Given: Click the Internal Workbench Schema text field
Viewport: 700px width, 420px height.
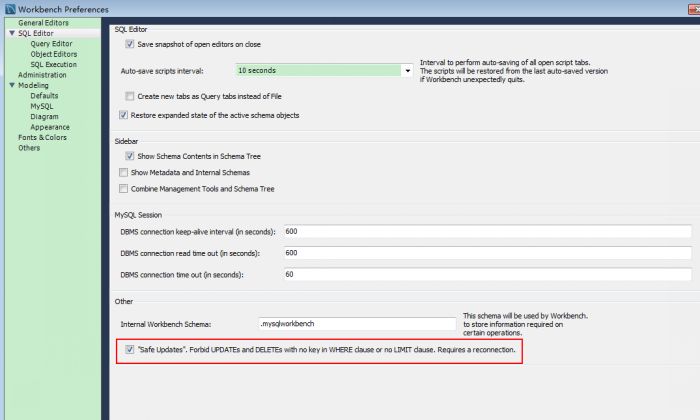Looking at the screenshot, I should click(x=356, y=324).
